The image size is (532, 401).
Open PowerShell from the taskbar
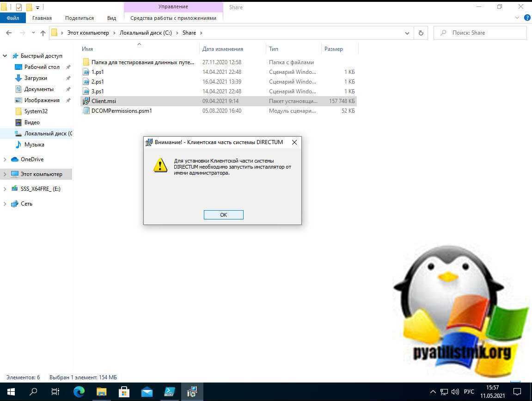pyautogui.click(x=170, y=392)
